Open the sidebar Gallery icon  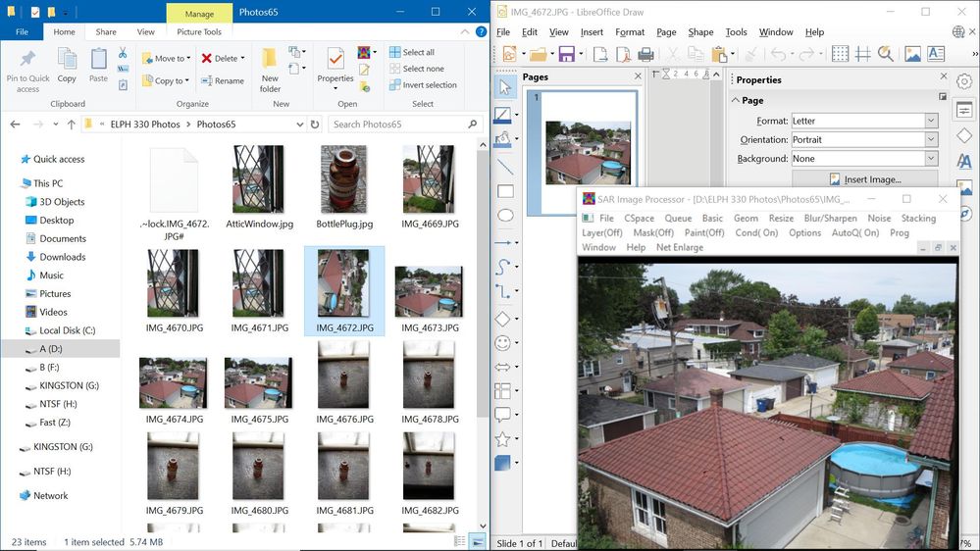pos(964,187)
